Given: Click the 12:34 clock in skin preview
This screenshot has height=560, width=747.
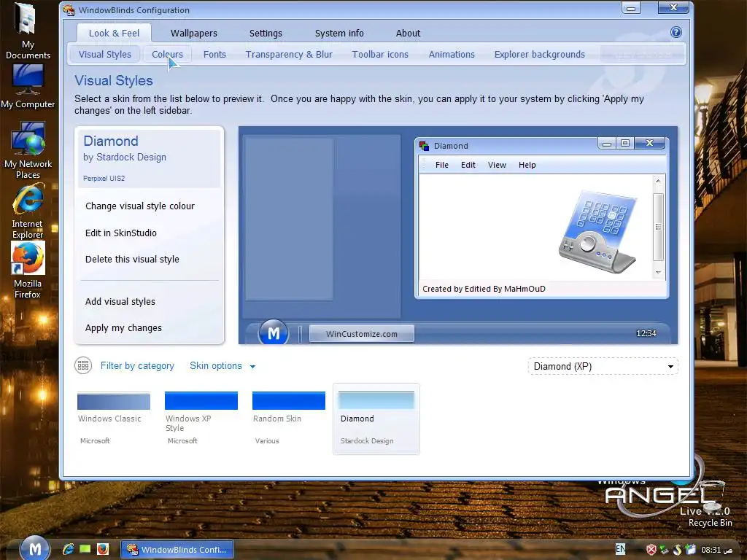Looking at the screenshot, I should click(646, 333).
